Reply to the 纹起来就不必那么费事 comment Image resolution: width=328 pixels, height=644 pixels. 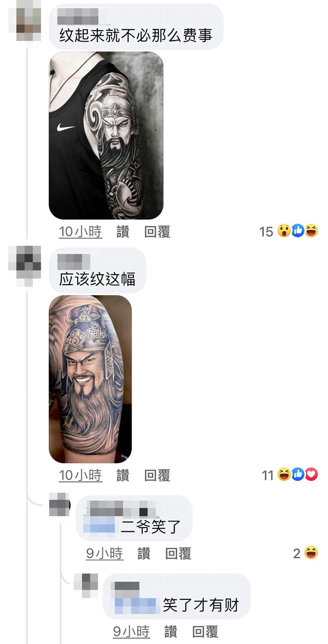(x=157, y=232)
